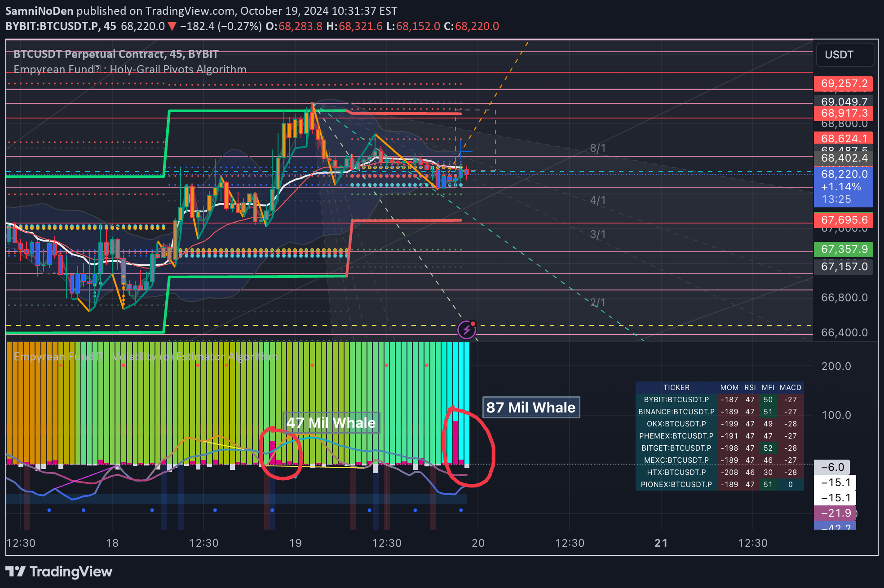Select the 69,049.7 price label
Image resolution: width=884 pixels, height=588 pixels.
(x=844, y=101)
